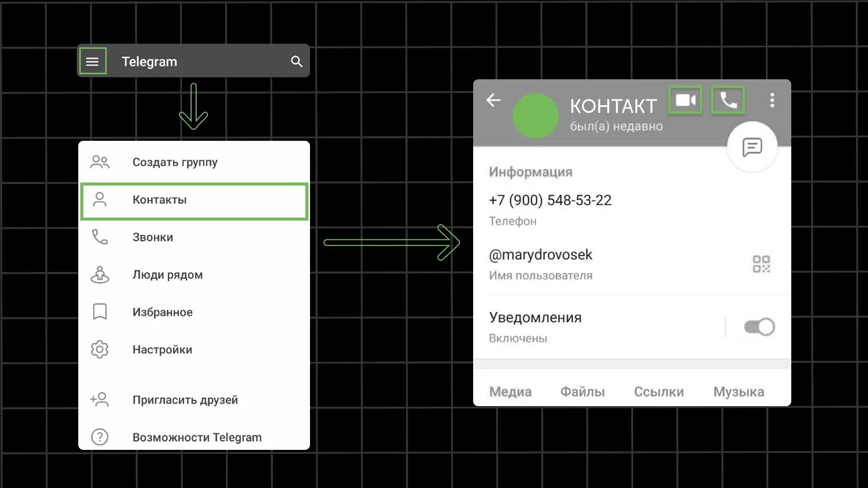Click the group icon beside Создать группу
Screen dimensions: 868x488
click(100, 162)
